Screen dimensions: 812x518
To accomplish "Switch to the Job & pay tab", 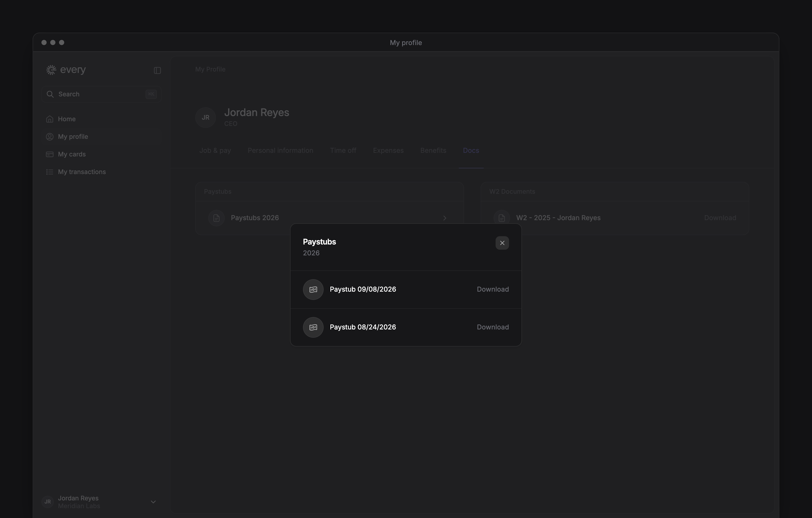I will coord(215,150).
